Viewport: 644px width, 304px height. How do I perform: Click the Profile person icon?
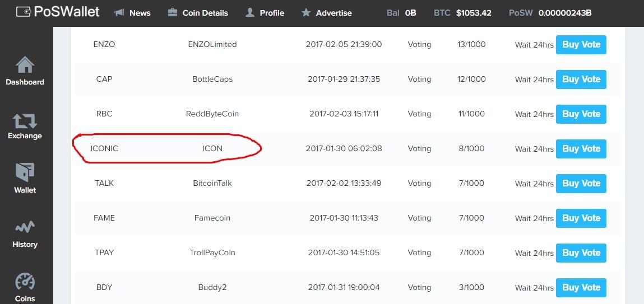pyautogui.click(x=250, y=13)
